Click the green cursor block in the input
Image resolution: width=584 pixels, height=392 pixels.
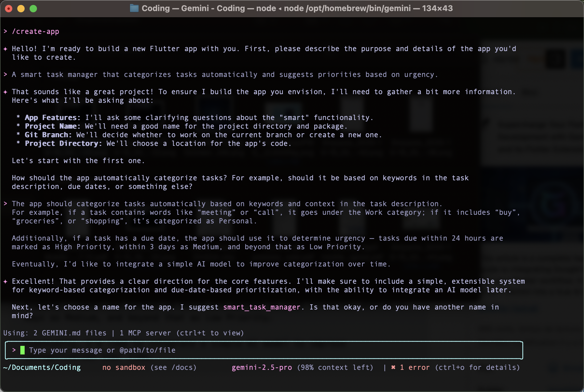click(x=22, y=350)
